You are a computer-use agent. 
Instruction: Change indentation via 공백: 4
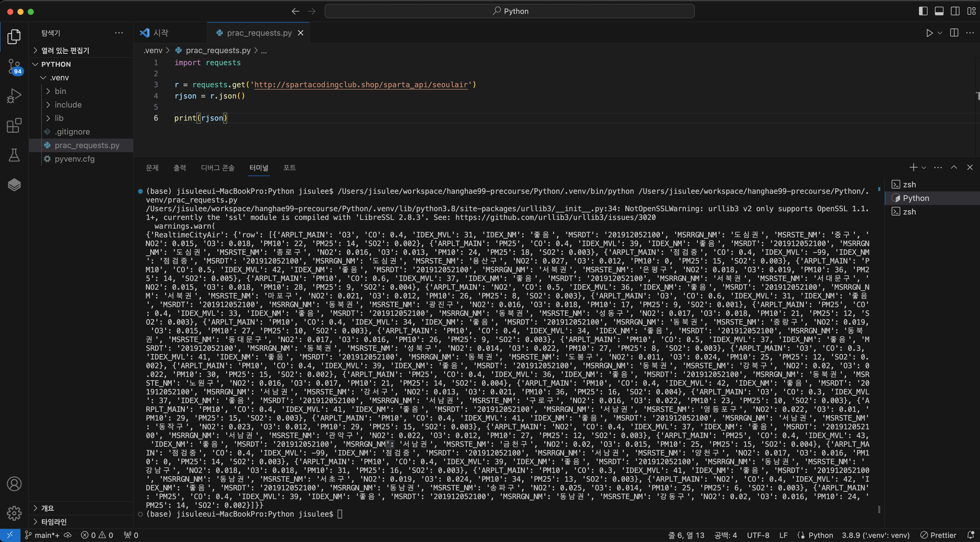click(725, 535)
